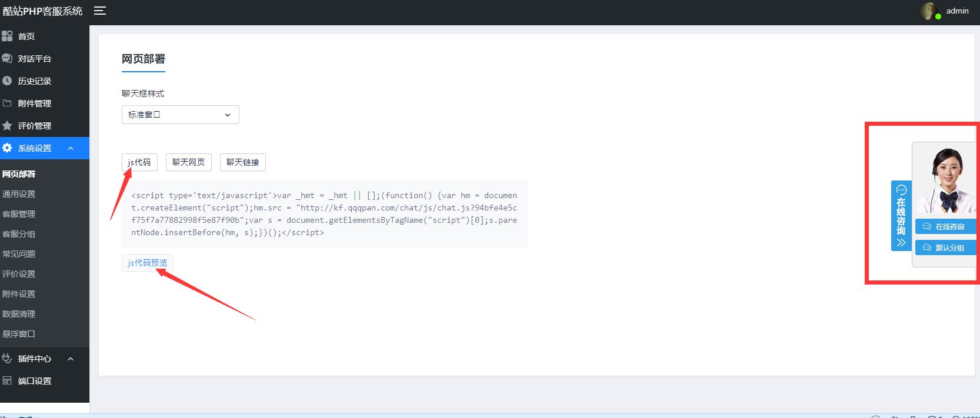Click the admin avatar picture
The width and height of the screenshot is (980, 418).
point(929,11)
